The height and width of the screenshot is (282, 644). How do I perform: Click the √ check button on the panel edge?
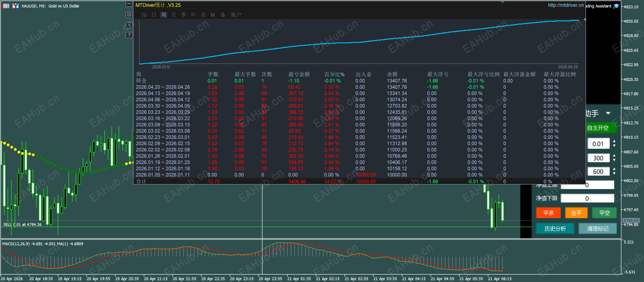click(x=129, y=25)
